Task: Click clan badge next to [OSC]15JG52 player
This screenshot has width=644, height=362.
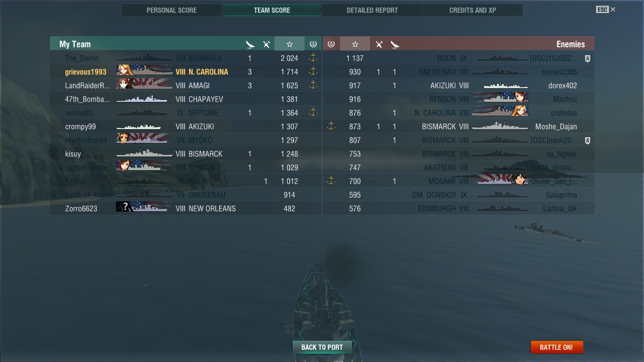Action: (587, 58)
